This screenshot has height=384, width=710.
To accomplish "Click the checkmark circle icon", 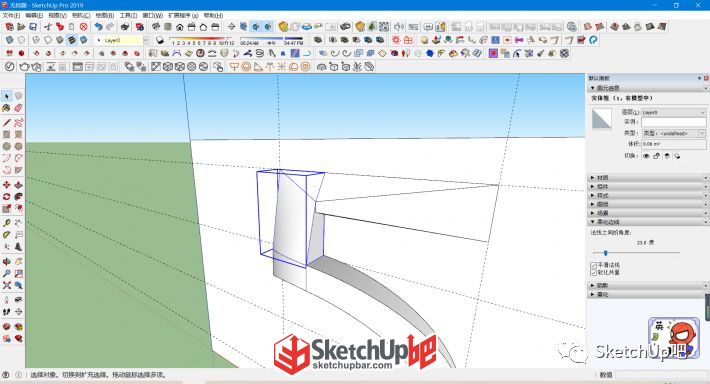I will click(9, 67).
